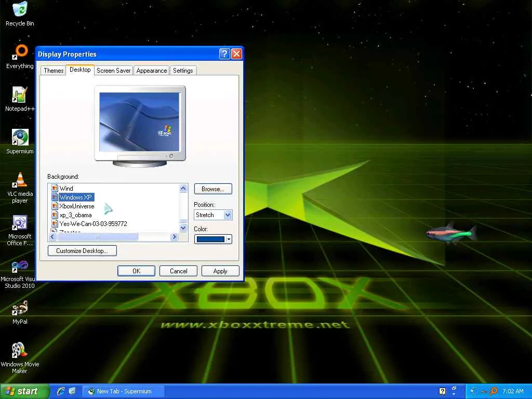
Task: Click the Yes-We-Can background file icon
Action: pyautogui.click(x=54, y=223)
